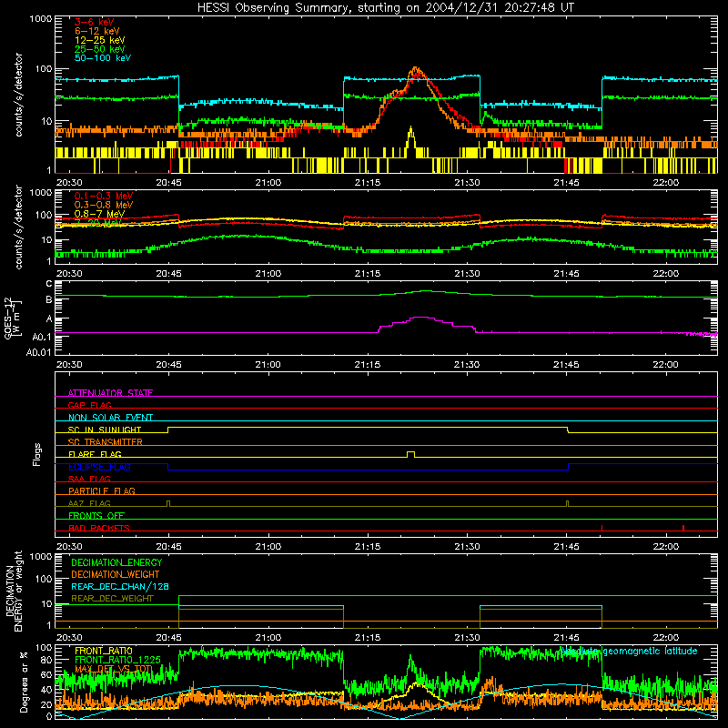Select the FRONT_RATIO legend label
This screenshot has width=728, height=728.
coord(104,651)
